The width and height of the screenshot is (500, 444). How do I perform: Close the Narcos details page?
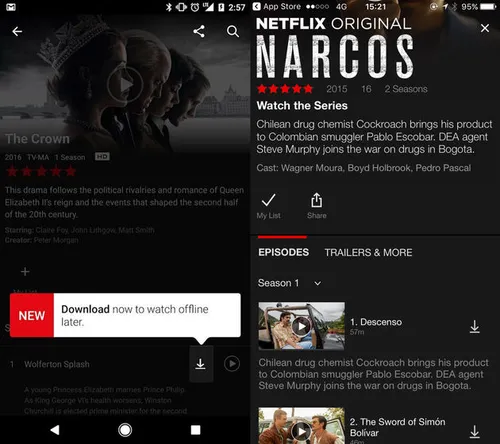click(485, 28)
